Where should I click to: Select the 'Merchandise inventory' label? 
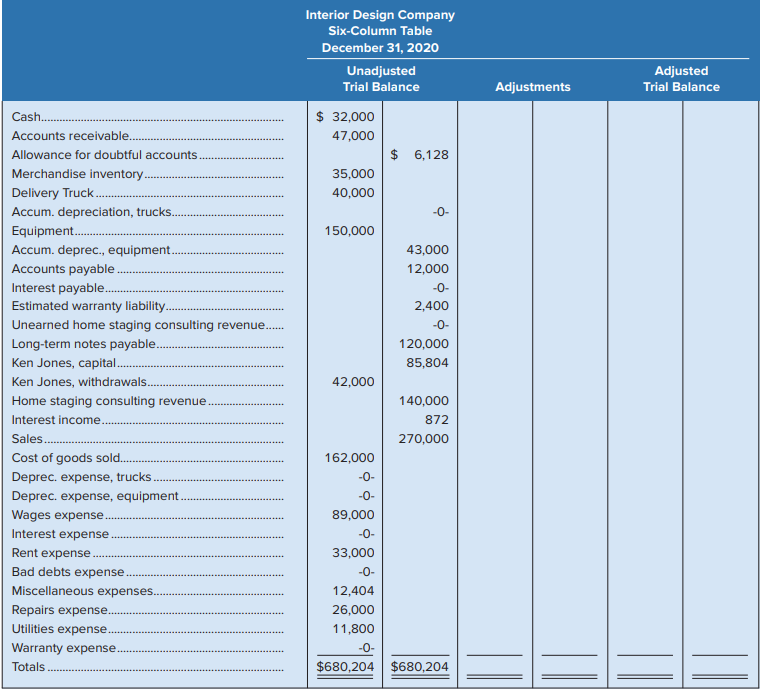[x=77, y=174]
